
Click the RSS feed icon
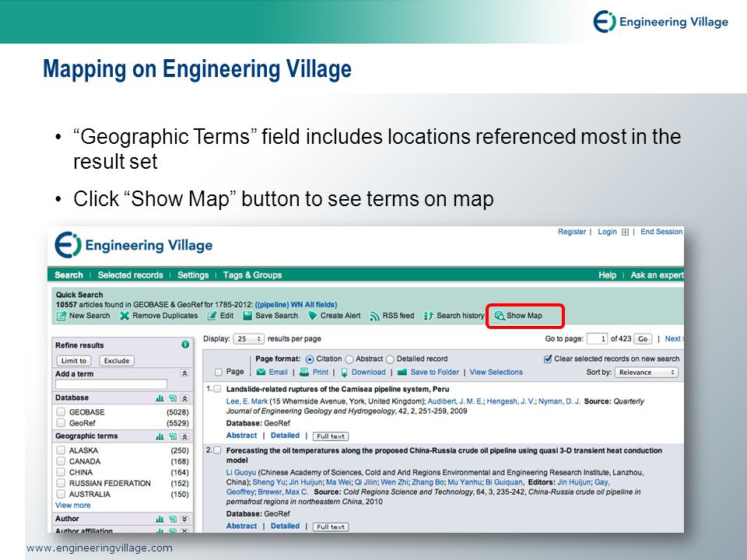[374, 317]
